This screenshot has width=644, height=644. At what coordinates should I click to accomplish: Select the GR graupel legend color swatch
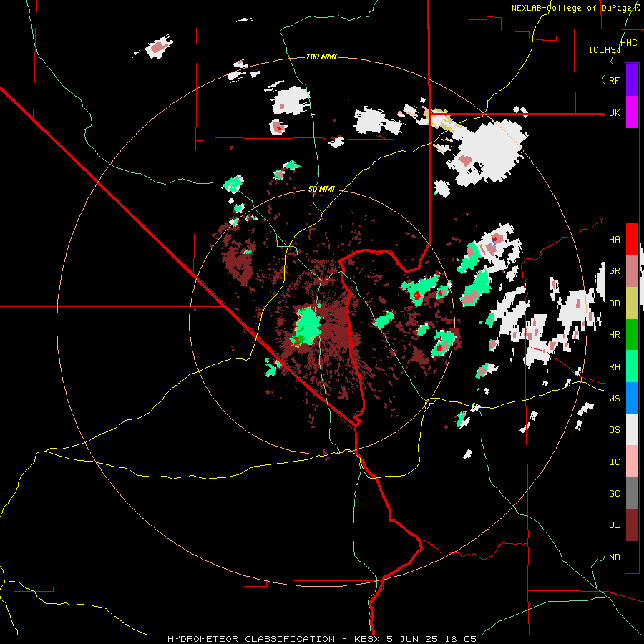(x=632, y=271)
